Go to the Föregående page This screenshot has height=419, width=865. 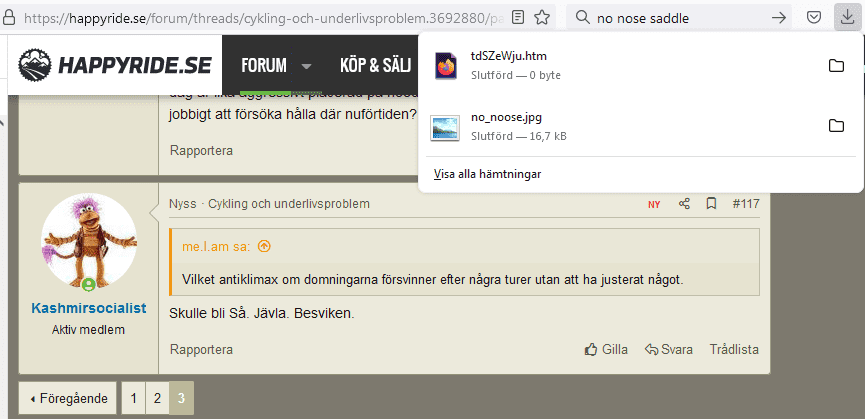(68, 398)
